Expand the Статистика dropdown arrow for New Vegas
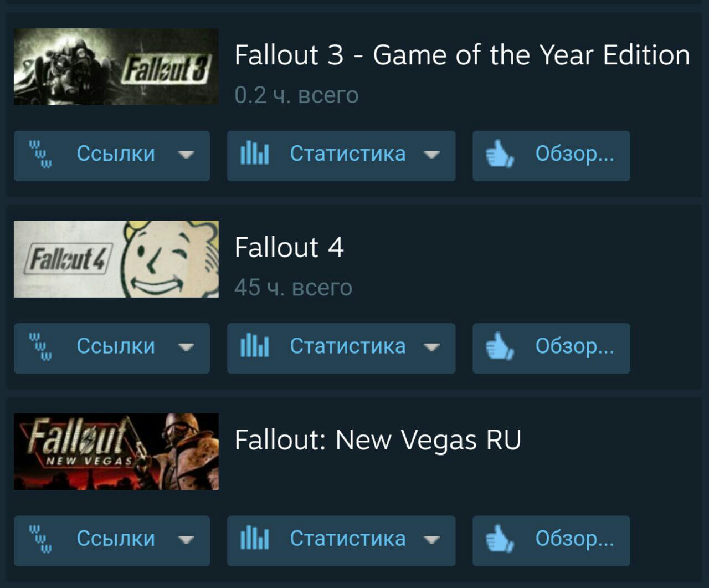 click(x=431, y=539)
